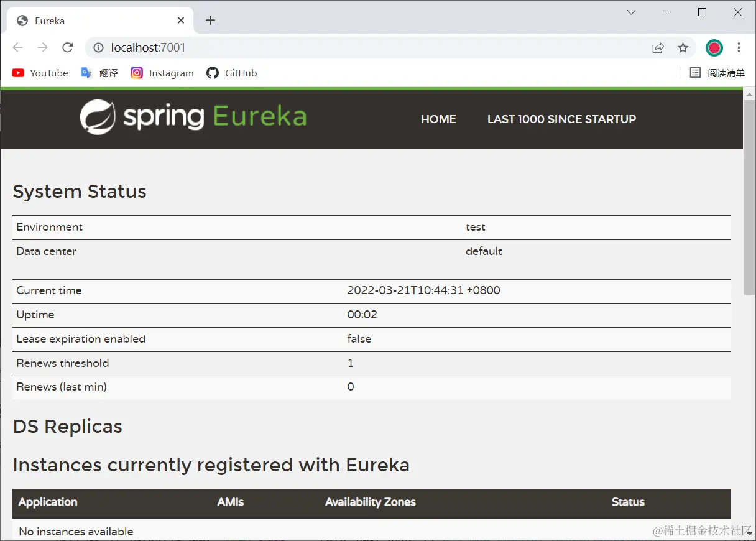Image resolution: width=756 pixels, height=541 pixels.
Task: Open the tab search chevron
Action: click(x=631, y=12)
